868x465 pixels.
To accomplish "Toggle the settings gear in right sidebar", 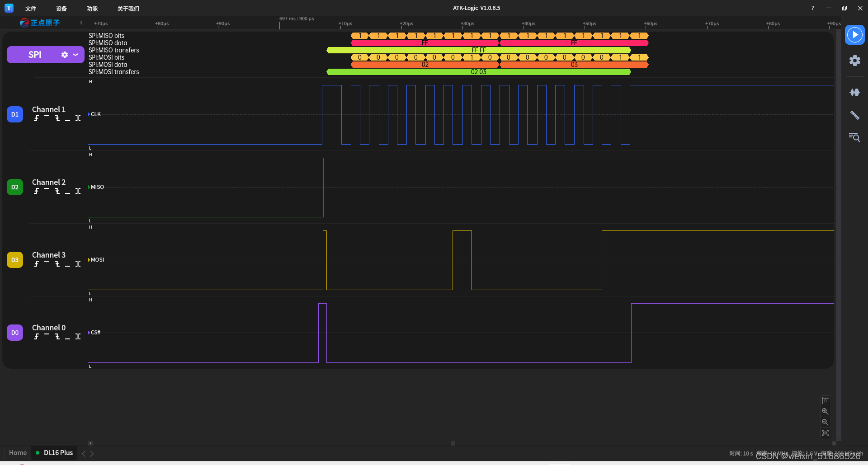I will point(854,60).
